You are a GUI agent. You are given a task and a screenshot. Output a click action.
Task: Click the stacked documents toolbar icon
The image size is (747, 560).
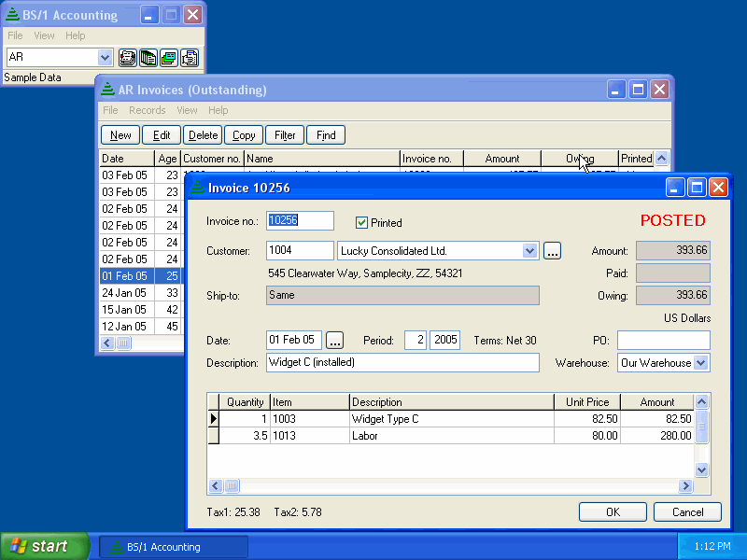tap(148, 58)
